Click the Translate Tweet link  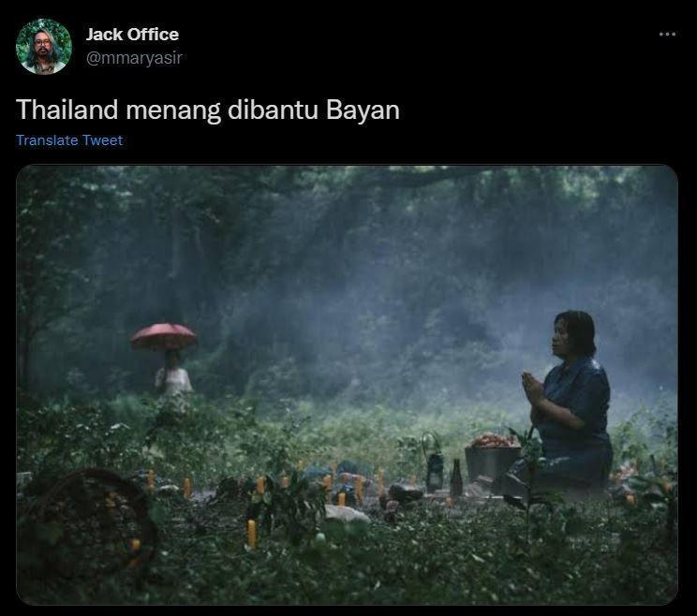pos(69,140)
